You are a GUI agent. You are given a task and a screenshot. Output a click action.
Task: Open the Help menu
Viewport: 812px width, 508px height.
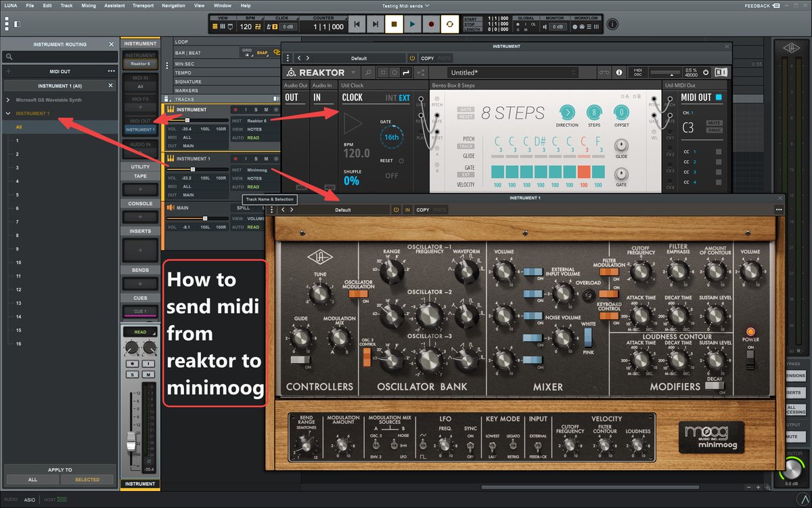(245, 5)
